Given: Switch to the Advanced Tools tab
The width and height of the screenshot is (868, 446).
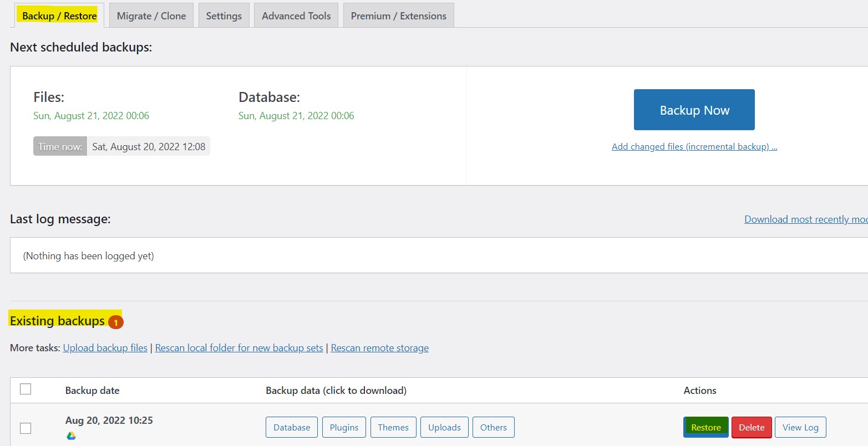Looking at the screenshot, I should point(296,15).
